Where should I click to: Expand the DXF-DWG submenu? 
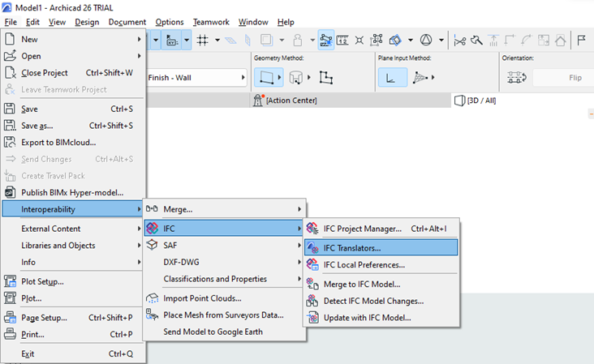[x=224, y=262]
